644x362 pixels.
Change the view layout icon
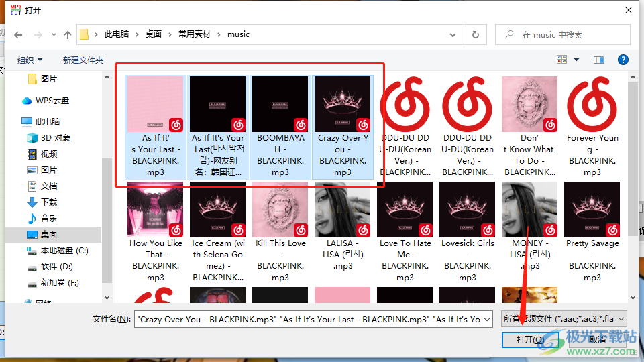(x=561, y=60)
